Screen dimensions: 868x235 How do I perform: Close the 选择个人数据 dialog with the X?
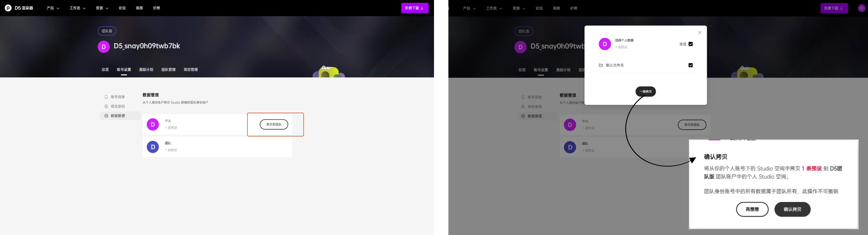click(700, 33)
